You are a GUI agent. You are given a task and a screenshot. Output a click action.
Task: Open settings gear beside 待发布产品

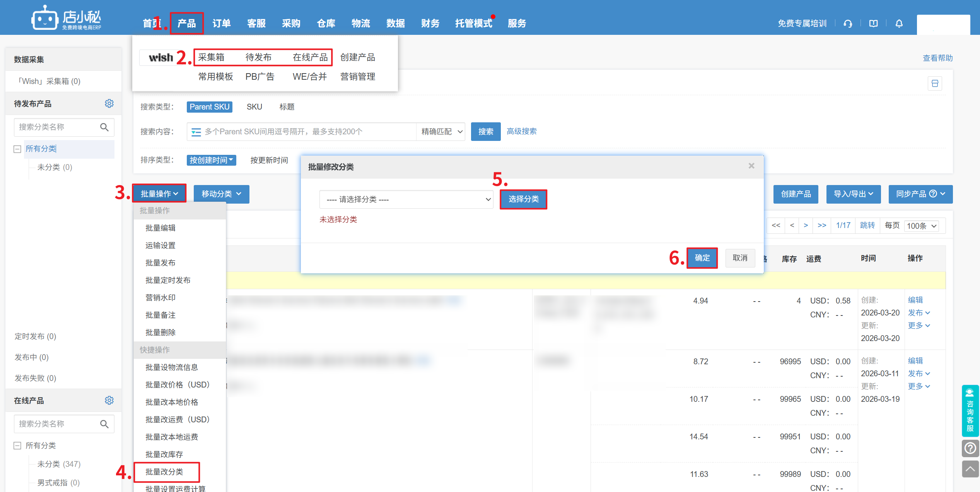coord(109,103)
